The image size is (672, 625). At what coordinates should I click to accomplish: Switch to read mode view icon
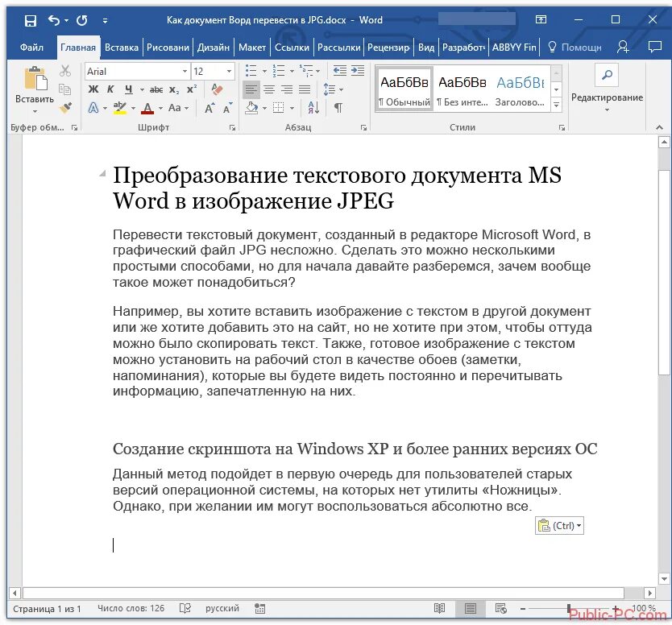click(x=440, y=608)
